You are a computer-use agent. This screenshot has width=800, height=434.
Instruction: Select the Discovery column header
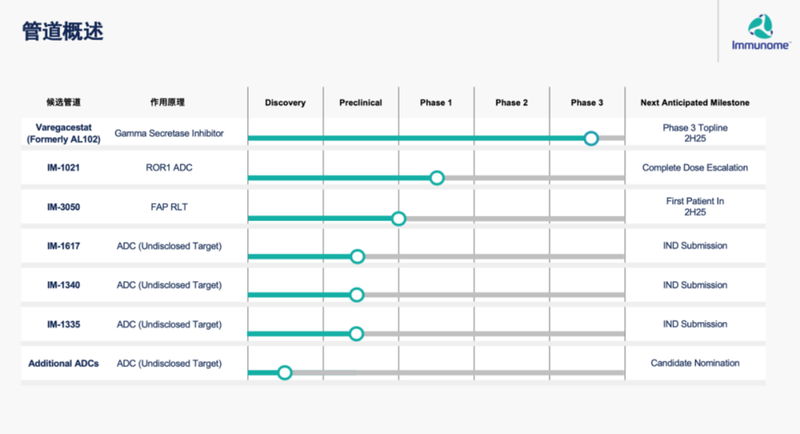(285, 103)
